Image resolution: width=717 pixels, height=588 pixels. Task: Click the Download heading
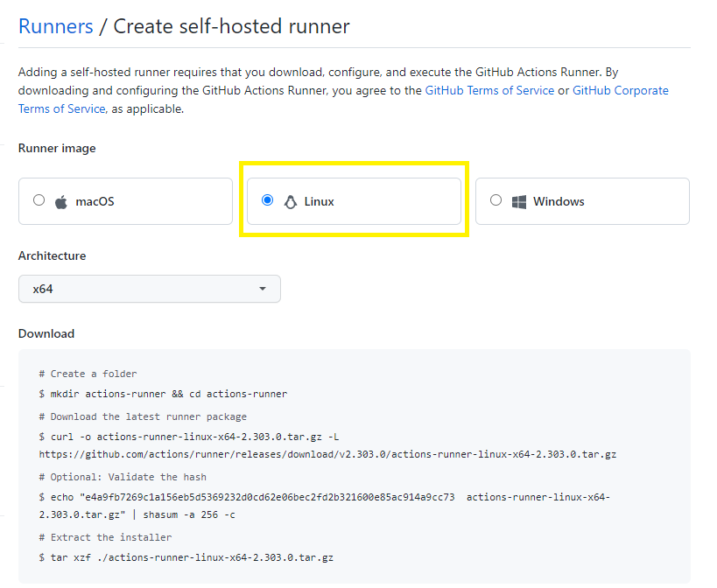46,333
